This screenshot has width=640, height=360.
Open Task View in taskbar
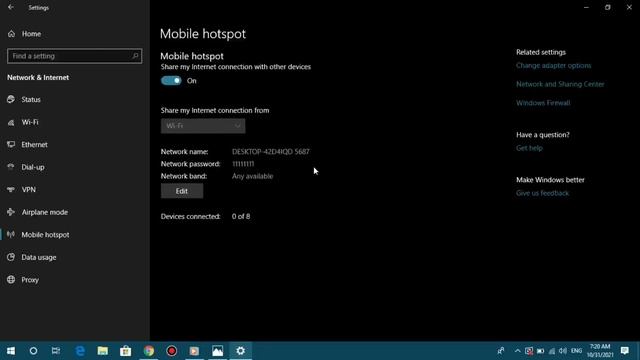[x=56, y=351]
